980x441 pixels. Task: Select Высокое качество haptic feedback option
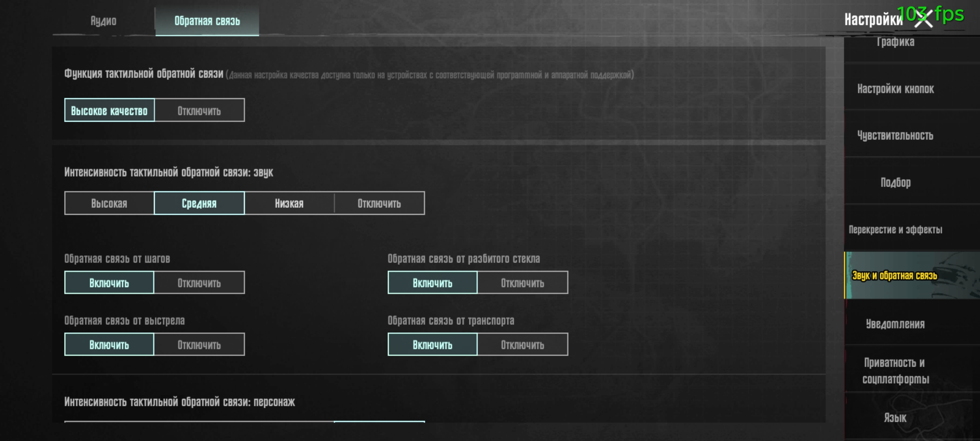tap(109, 110)
